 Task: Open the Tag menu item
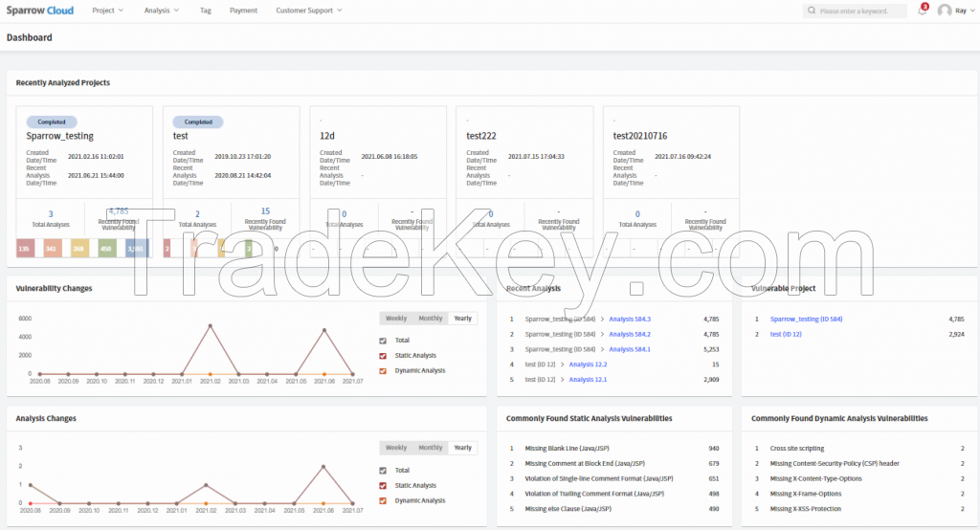coord(205,11)
